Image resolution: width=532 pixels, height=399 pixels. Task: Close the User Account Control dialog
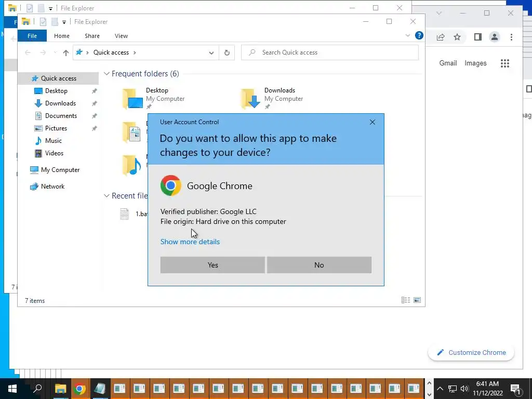372,122
